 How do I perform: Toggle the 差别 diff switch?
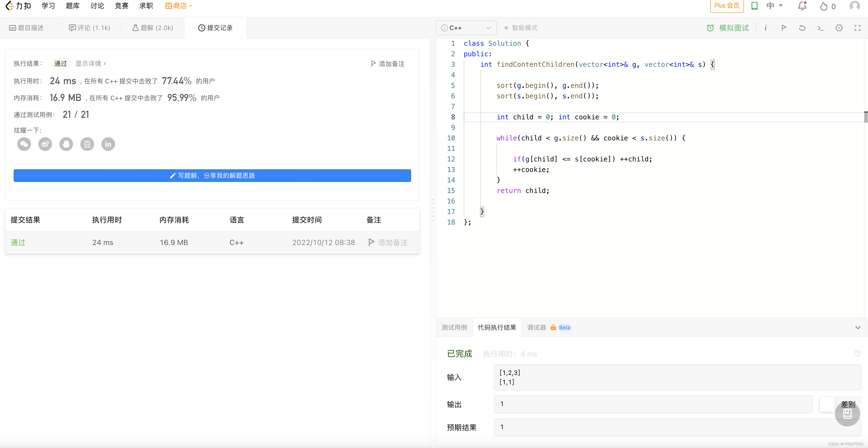(x=828, y=404)
